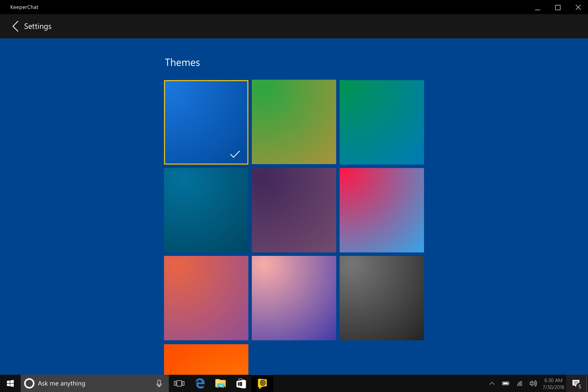This screenshot has width=588, height=392.
Task: View the battery status icon
Action: pyautogui.click(x=506, y=383)
